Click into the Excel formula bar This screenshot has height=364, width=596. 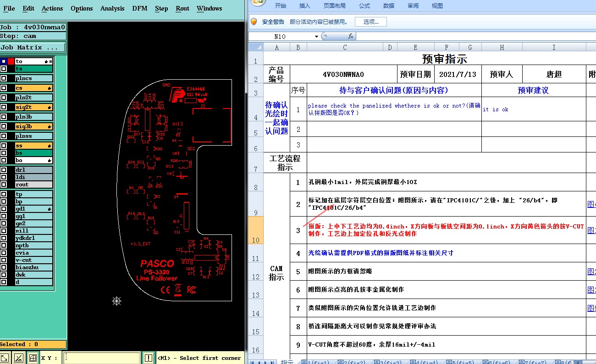coord(475,36)
